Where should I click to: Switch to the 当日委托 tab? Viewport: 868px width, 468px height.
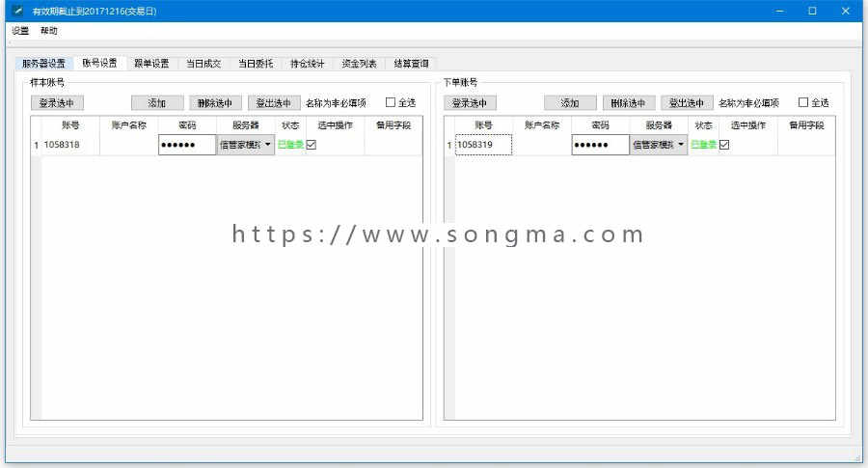point(256,64)
